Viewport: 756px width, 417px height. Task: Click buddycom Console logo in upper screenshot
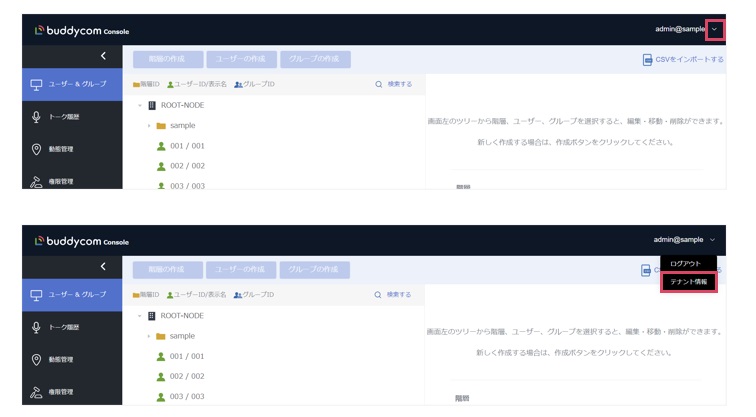coord(81,31)
